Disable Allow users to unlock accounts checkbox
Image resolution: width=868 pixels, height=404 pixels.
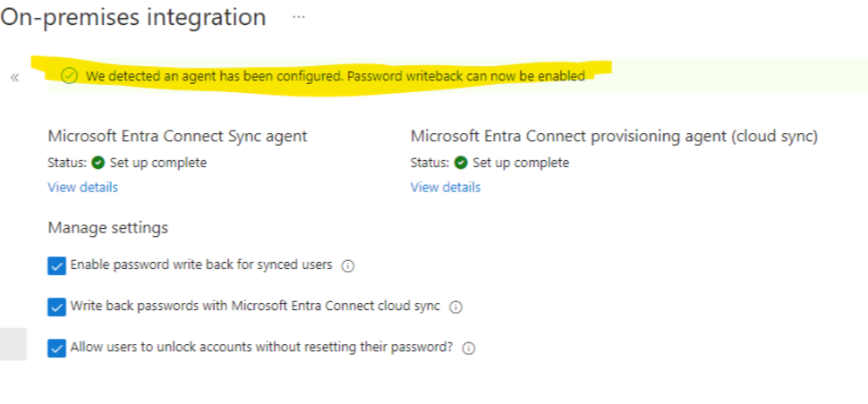(56, 349)
